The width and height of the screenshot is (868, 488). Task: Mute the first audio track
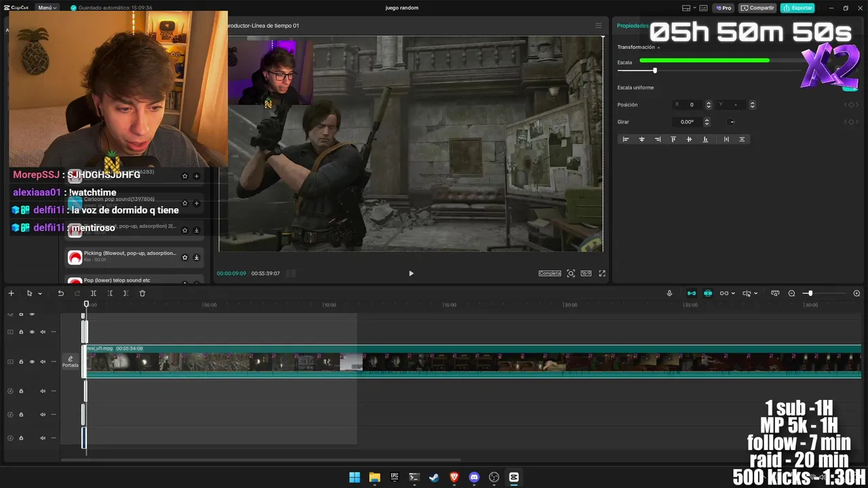pos(43,391)
